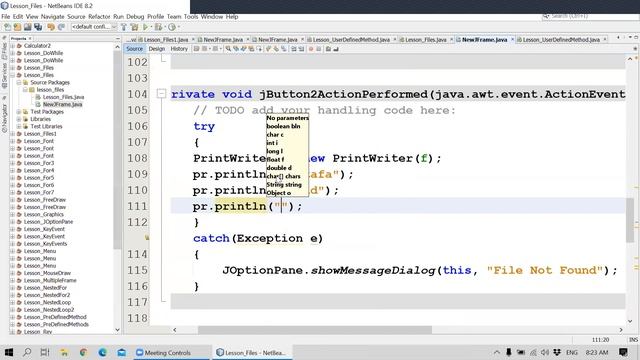Click the Redo toolbar icon
Screen dimensions: 640x360
pyautogui.click(x=61, y=27)
